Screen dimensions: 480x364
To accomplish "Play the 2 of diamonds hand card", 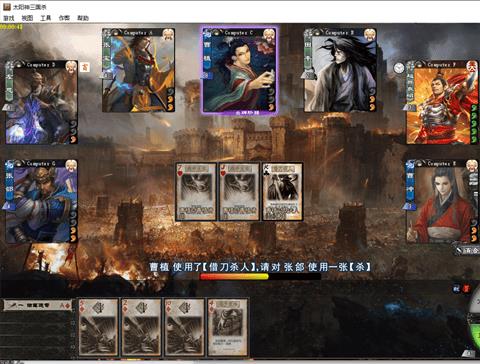I will click(x=141, y=327).
